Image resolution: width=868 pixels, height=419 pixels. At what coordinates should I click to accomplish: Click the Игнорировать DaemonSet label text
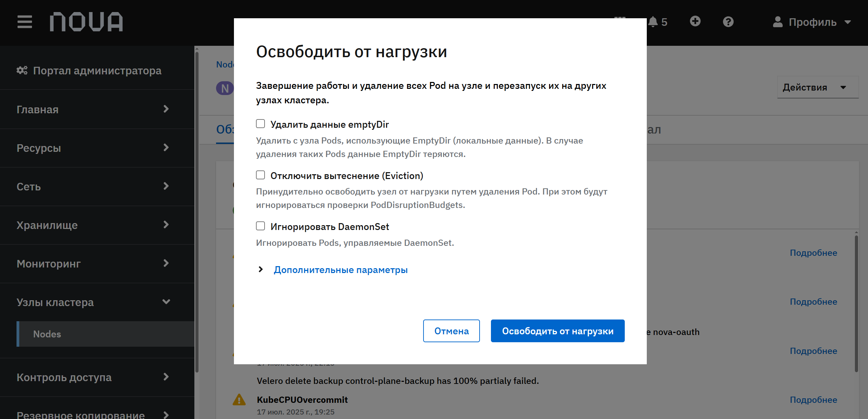330,227
